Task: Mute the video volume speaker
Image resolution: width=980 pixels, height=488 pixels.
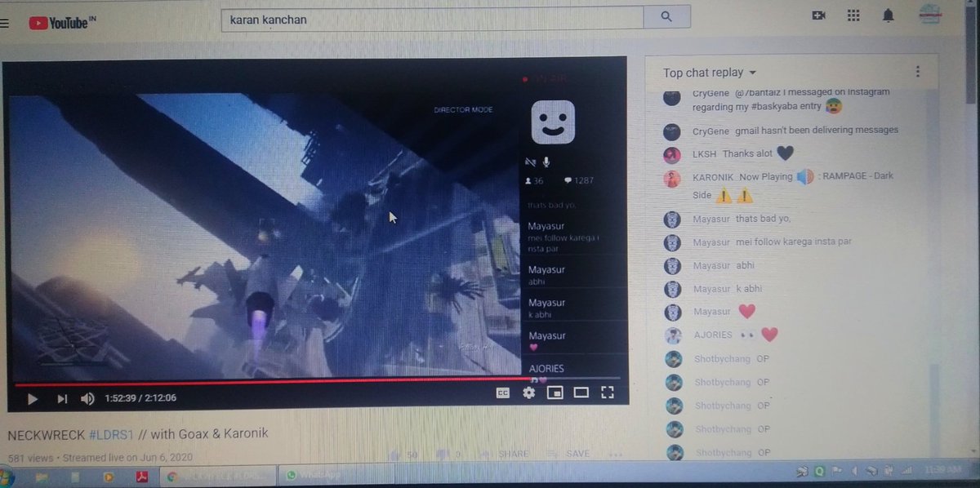Action: pyautogui.click(x=87, y=398)
